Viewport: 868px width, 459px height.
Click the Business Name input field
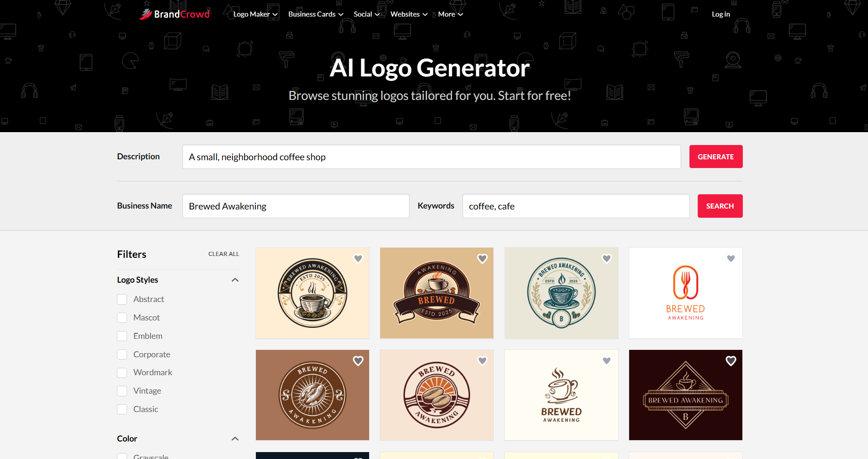click(295, 206)
